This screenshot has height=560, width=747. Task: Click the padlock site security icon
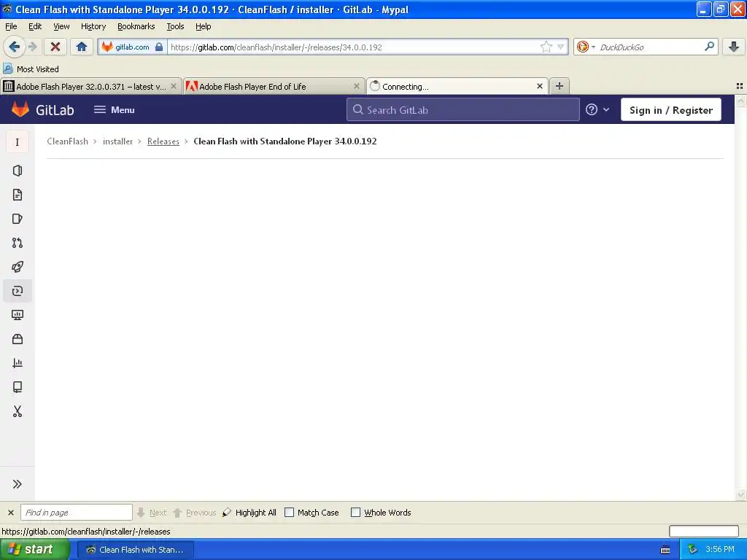[x=159, y=47]
